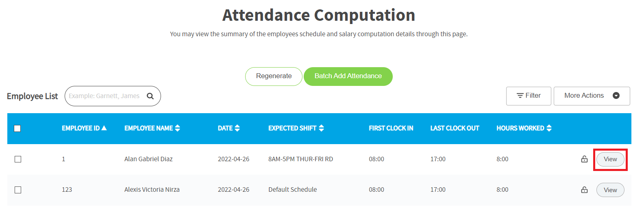View Alexis Victoria Nirza's attendance
Image resolution: width=644 pixels, height=206 pixels.
[x=610, y=190]
